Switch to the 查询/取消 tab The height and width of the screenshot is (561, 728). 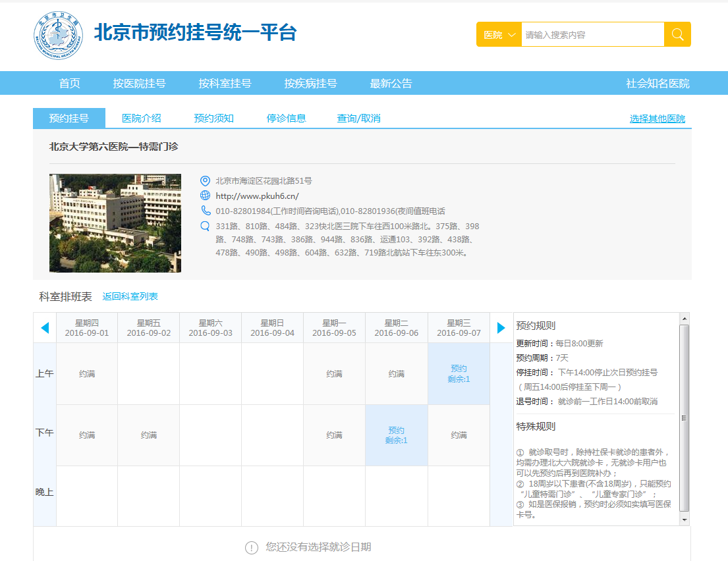click(x=358, y=119)
